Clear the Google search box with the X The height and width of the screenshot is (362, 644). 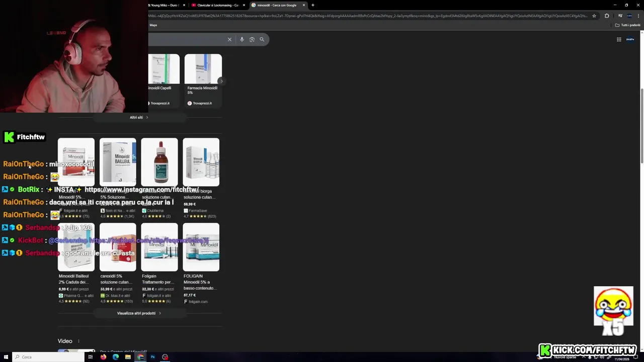(x=229, y=39)
